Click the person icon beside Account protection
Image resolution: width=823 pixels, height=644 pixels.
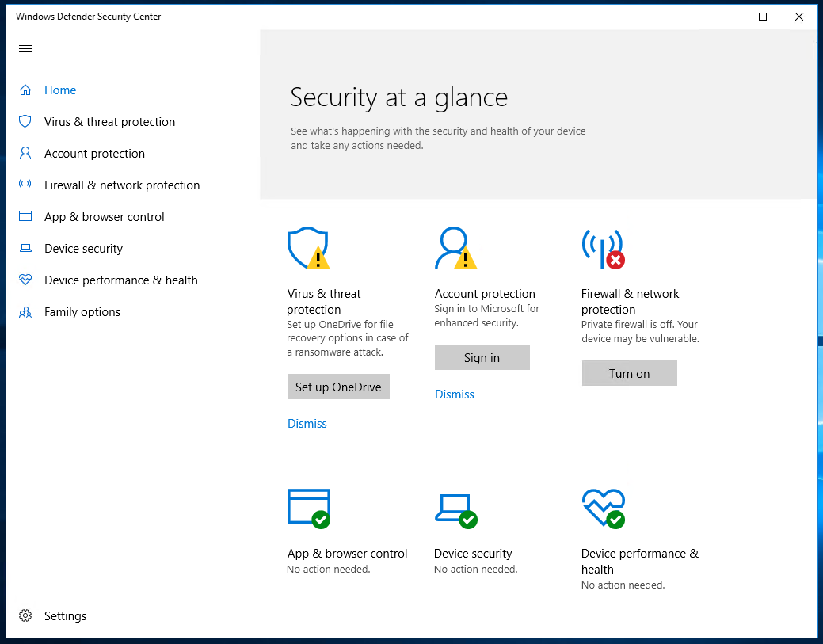click(25, 153)
